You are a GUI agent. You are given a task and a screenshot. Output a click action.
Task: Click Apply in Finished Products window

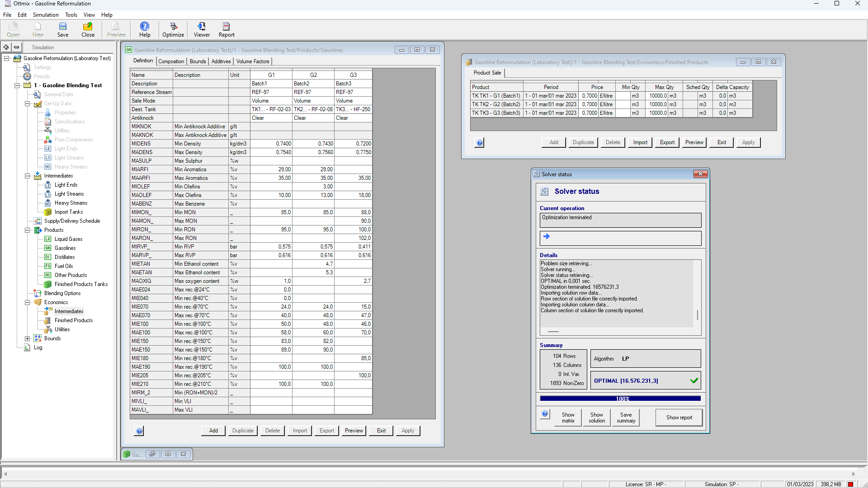click(748, 142)
